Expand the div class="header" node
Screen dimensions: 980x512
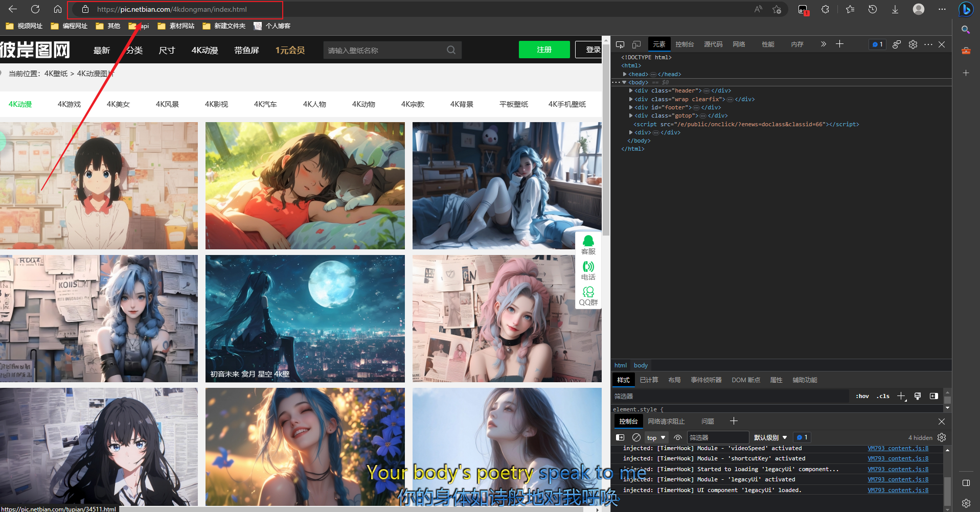pos(631,90)
